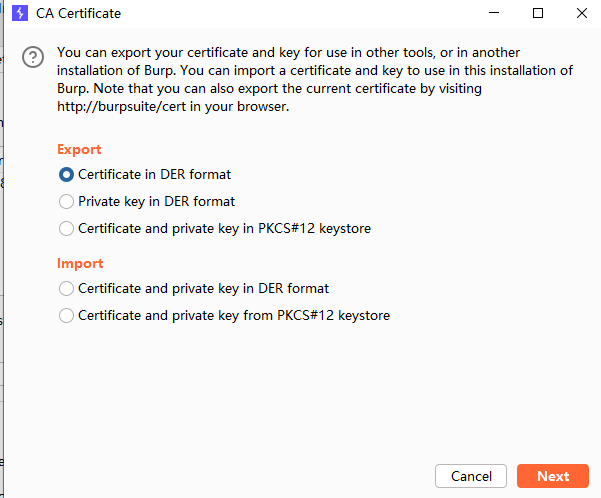Click the Burp Suite lightning logo icon
The width and height of the screenshot is (601, 498).
point(19,14)
